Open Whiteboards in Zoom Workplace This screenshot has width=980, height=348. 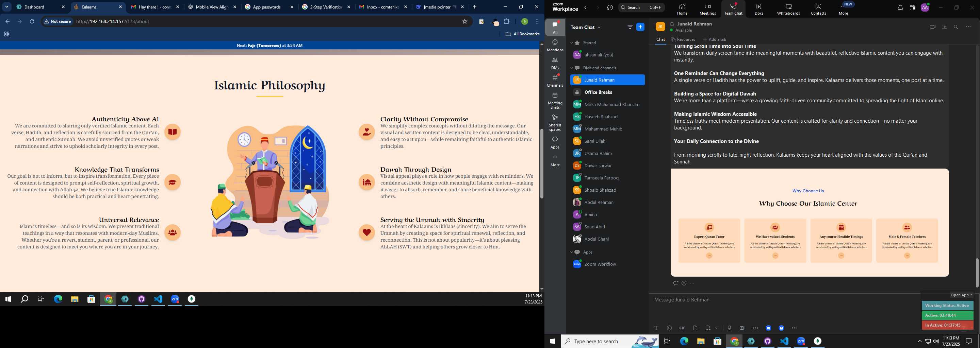coord(789,10)
